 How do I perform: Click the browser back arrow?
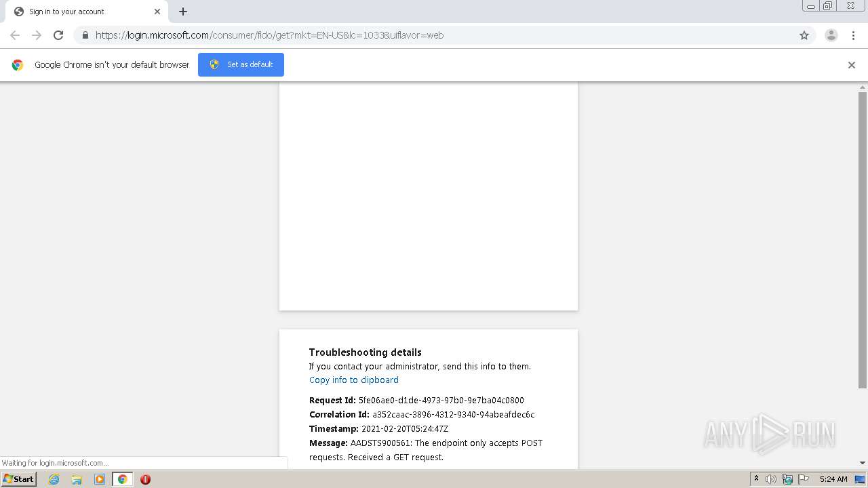(x=15, y=35)
